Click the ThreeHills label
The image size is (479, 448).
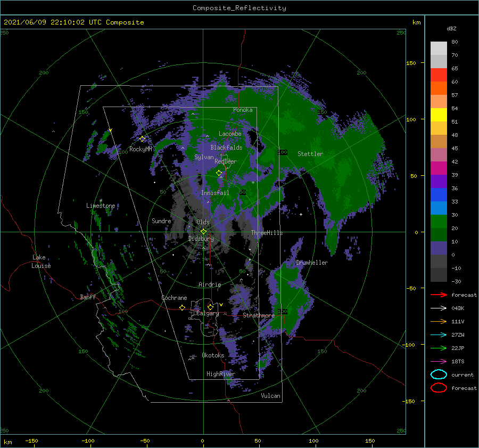(x=267, y=233)
